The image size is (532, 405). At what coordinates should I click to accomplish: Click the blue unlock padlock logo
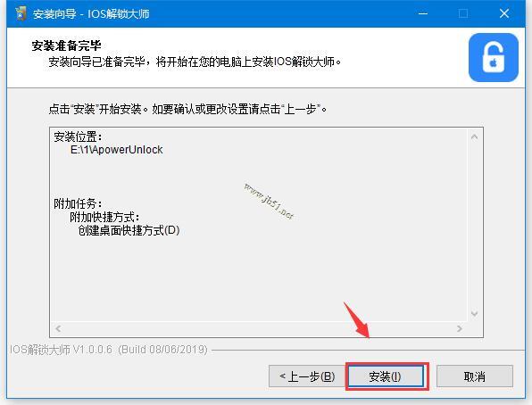click(494, 57)
